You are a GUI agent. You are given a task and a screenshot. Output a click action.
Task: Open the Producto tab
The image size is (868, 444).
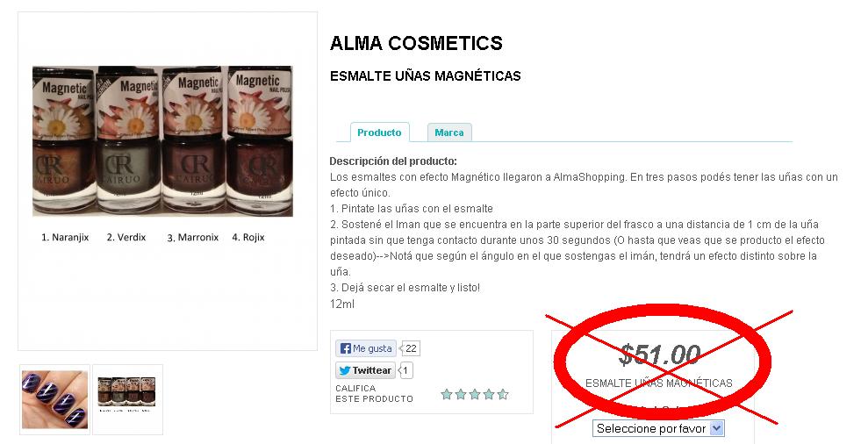click(379, 132)
